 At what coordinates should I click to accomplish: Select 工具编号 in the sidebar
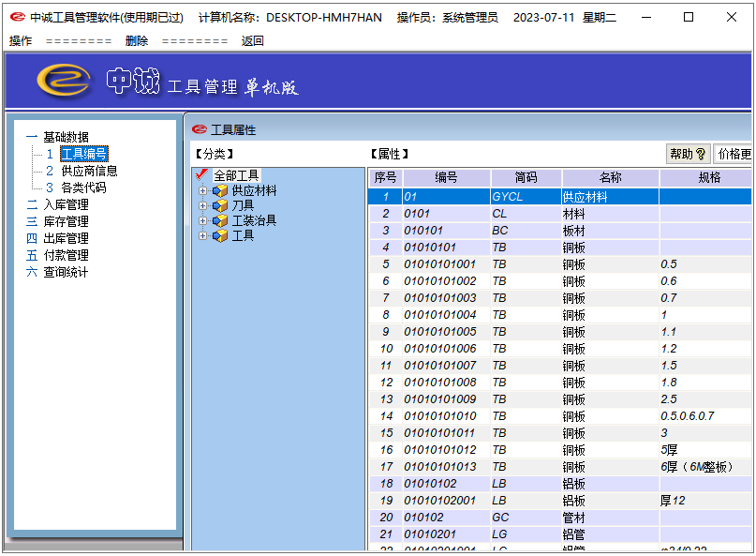84,154
